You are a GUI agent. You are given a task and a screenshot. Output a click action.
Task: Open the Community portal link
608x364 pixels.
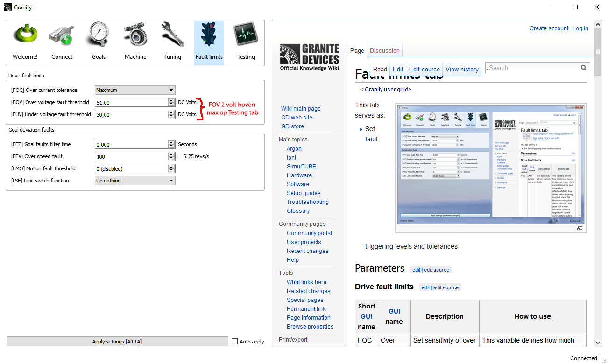click(310, 233)
